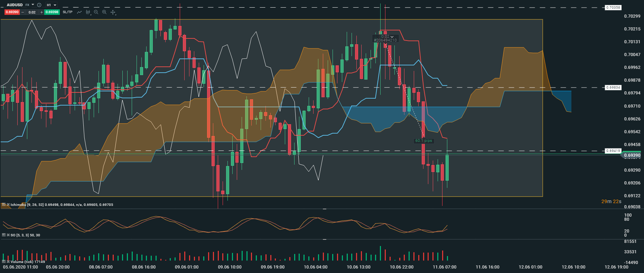Zoom in on the chart
644x273 pixels.
point(104,12)
